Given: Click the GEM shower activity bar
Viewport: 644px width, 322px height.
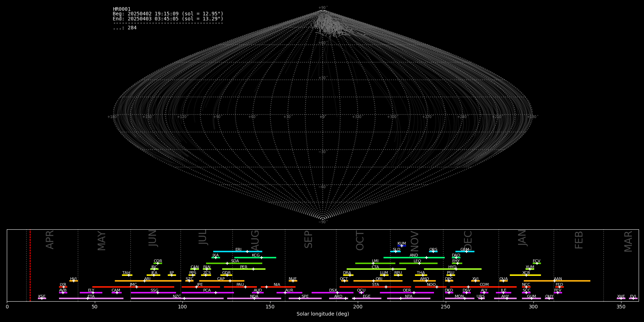Looking at the screenshot, I should (465, 252).
